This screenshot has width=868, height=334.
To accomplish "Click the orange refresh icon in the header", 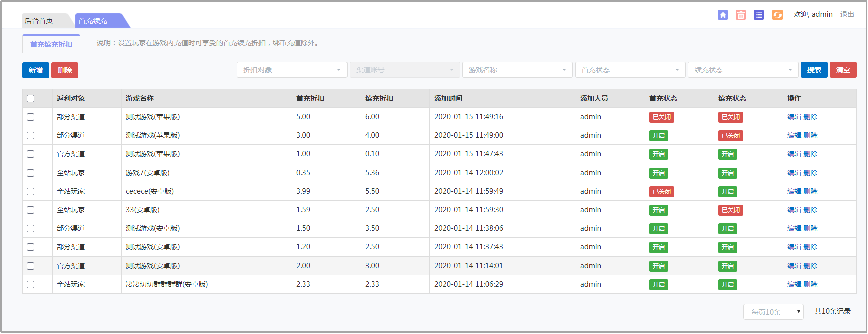I will (x=777, y=15).
